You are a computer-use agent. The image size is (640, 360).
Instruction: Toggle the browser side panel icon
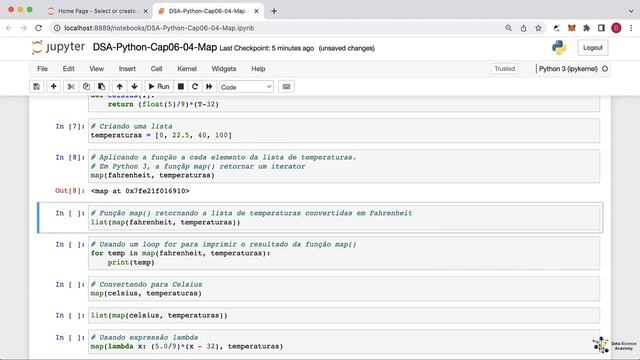click(x=601, y=28)
